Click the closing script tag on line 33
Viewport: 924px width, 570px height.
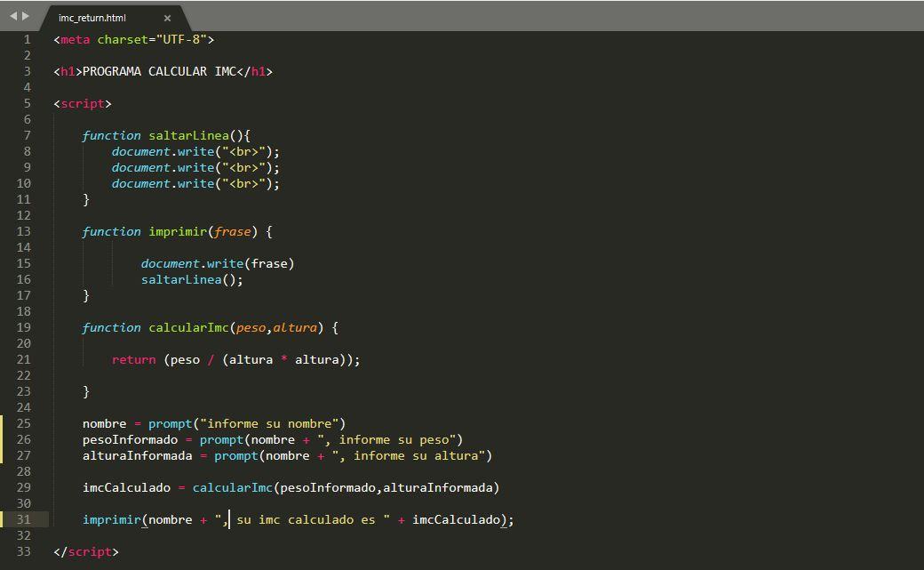coord(86,551)
